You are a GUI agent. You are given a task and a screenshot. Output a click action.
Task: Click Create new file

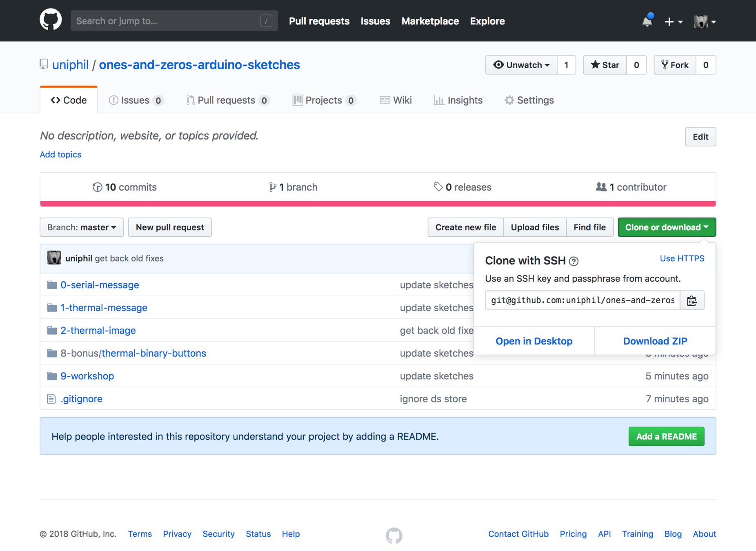[466, 227]
